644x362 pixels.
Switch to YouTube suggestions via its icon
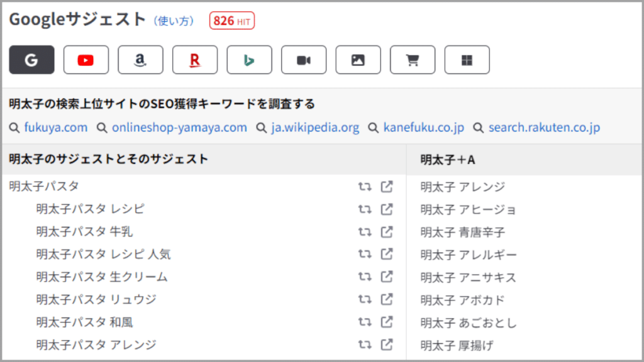pyautogui.click(x=86, y=60)
